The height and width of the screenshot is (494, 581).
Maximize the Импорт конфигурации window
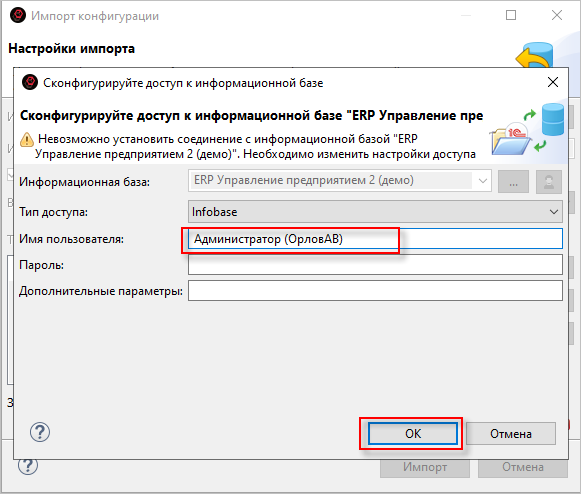point(511,15)
